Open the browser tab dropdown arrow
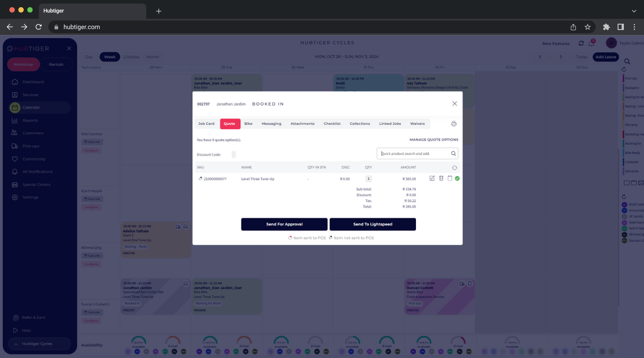This screenshot has width=644, height=358. tap(634, 11)
